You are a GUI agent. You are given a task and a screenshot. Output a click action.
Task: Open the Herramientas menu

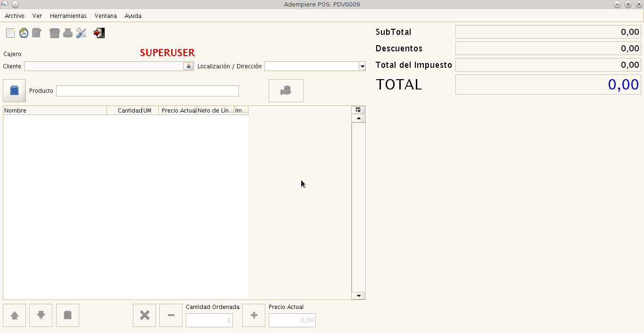click(68, 16)
